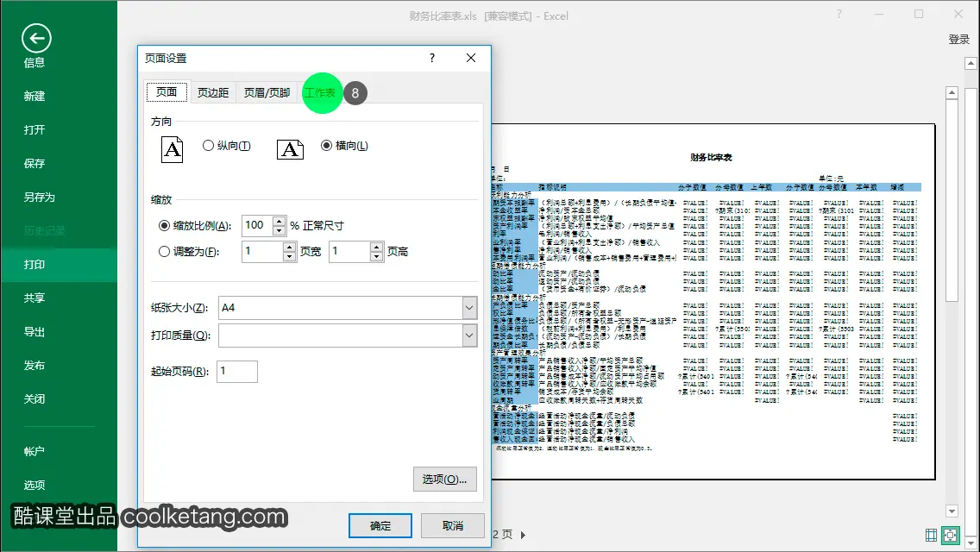
Task: Open 帐户 in the Backstage sidebar
Action: tap(35, 451)
